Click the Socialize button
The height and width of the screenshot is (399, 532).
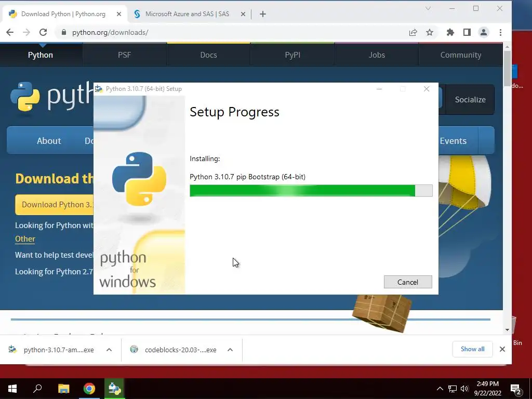470,99
